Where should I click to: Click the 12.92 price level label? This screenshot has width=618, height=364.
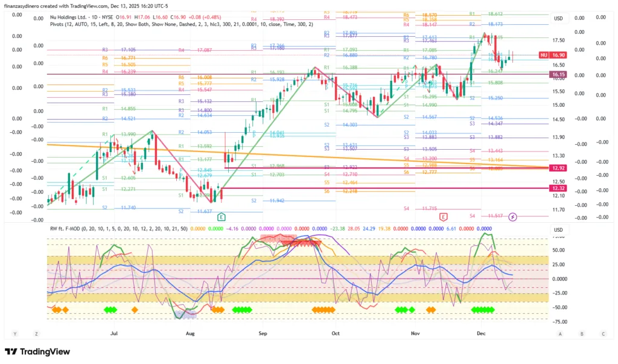point(557,168)
